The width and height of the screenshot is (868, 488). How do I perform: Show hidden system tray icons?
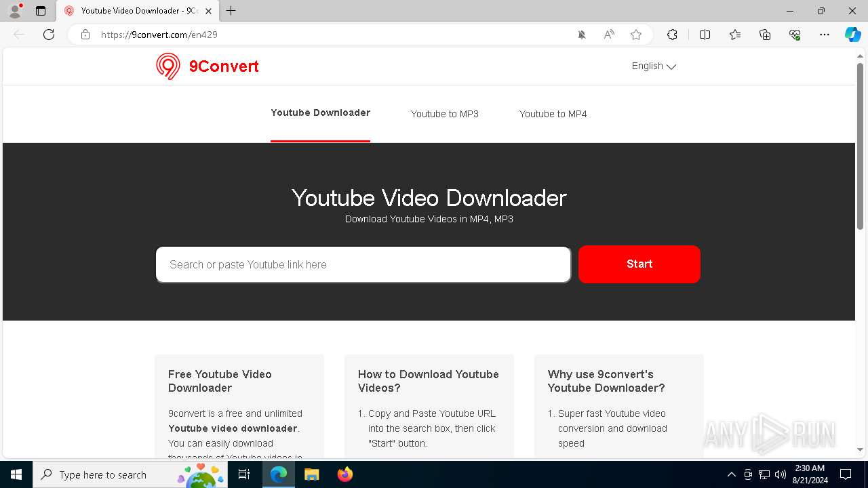click(731, 474)
